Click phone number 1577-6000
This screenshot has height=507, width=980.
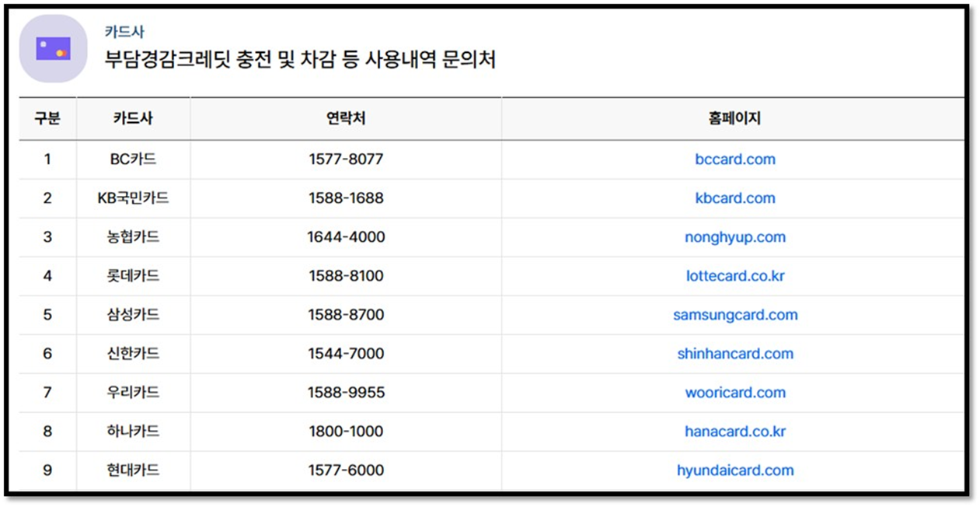(346, 470)
